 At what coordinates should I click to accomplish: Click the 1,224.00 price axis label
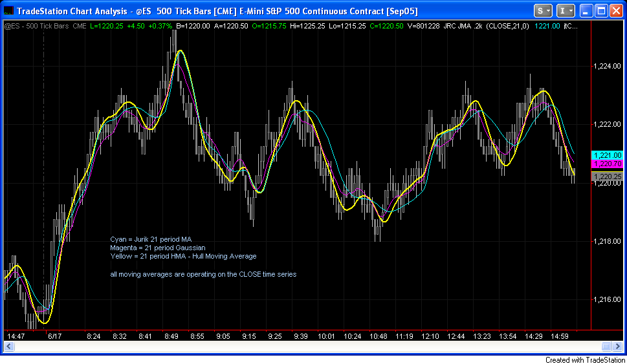point(607,66)
